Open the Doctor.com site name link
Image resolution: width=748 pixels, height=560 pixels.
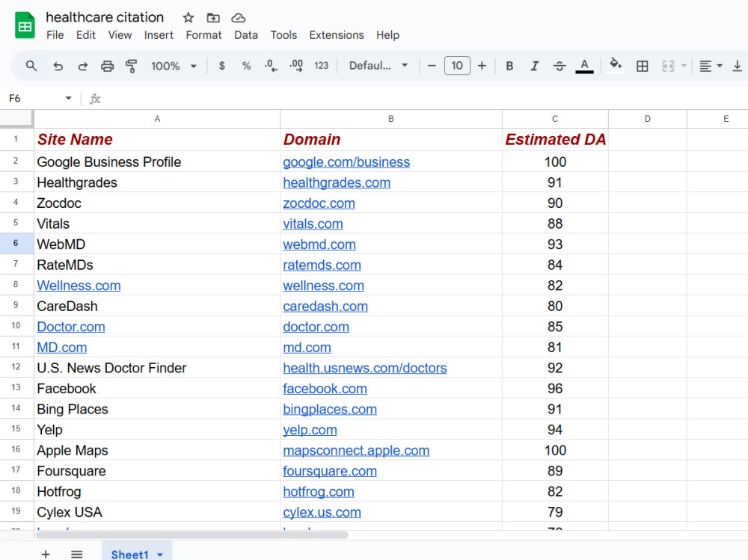70,327
